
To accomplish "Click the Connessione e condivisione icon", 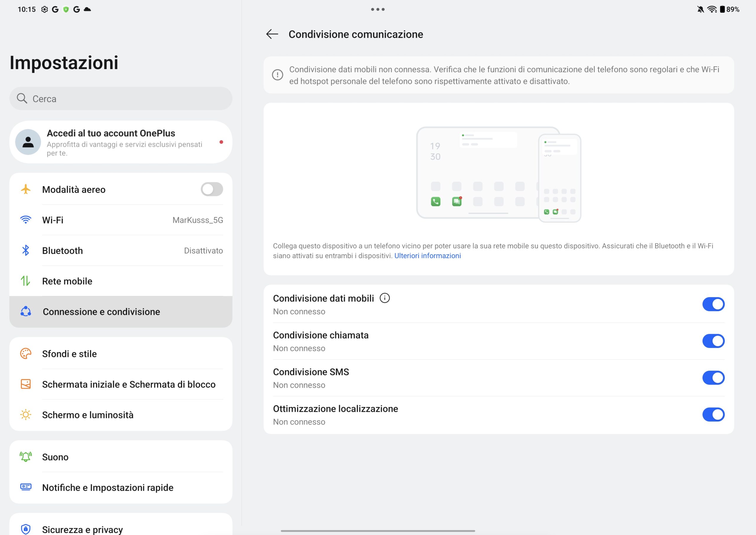I will tap(26, 311).
